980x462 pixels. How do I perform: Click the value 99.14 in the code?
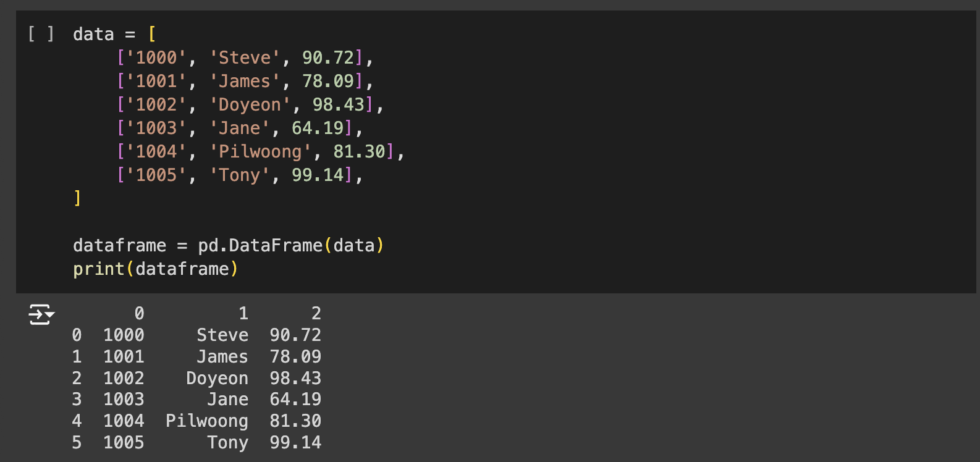(x=317, y=175)
